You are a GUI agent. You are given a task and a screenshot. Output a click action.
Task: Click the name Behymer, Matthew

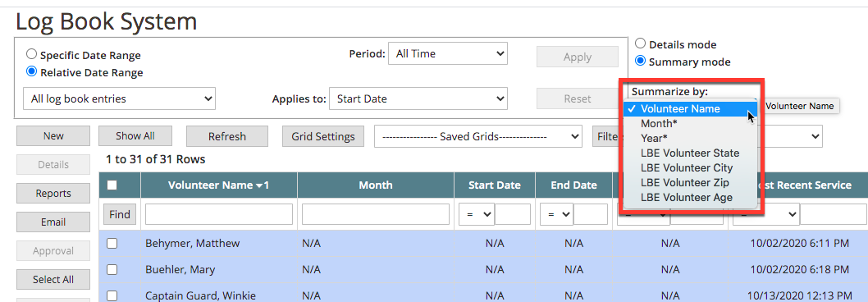tap(192, 243)
